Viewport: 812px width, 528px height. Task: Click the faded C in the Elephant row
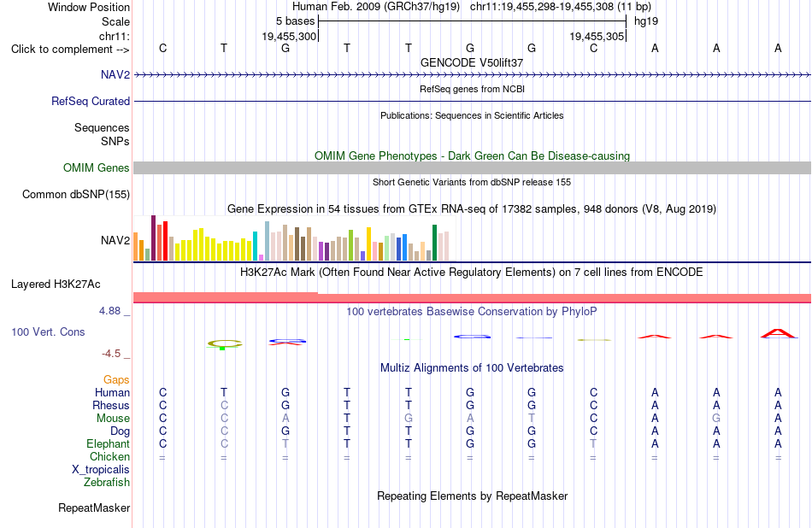(224, 443)
